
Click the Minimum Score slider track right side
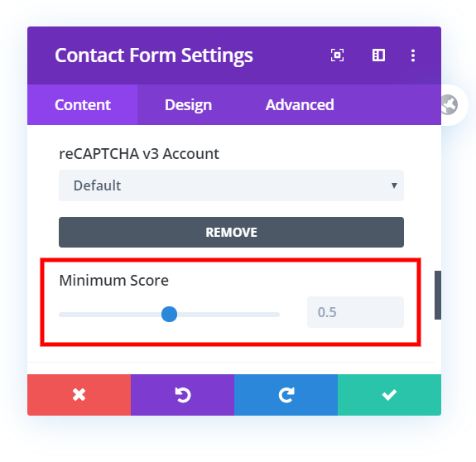tap(228, 315)
